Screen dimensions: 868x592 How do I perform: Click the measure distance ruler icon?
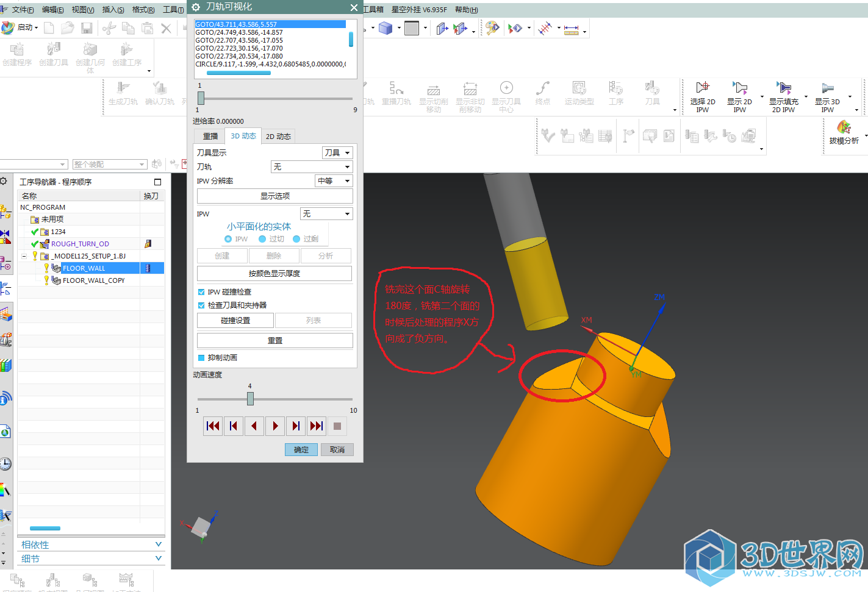pyautogui.click(x=572, y=29)
